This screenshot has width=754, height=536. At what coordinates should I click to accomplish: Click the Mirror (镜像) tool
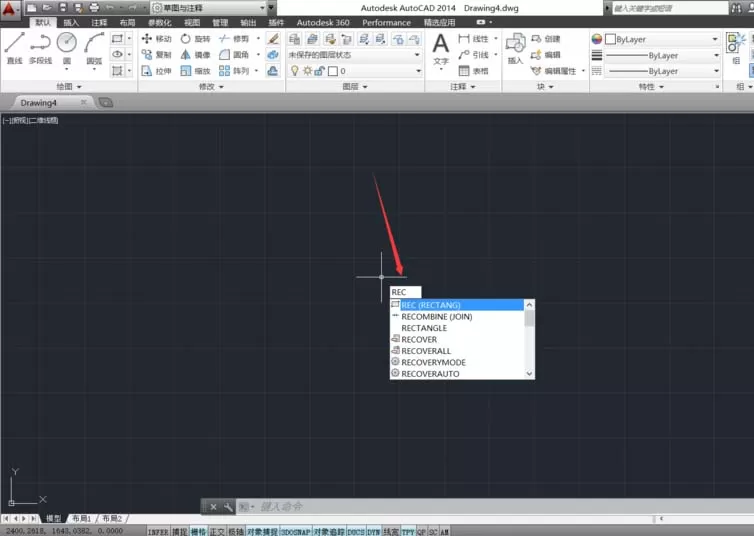195,55
